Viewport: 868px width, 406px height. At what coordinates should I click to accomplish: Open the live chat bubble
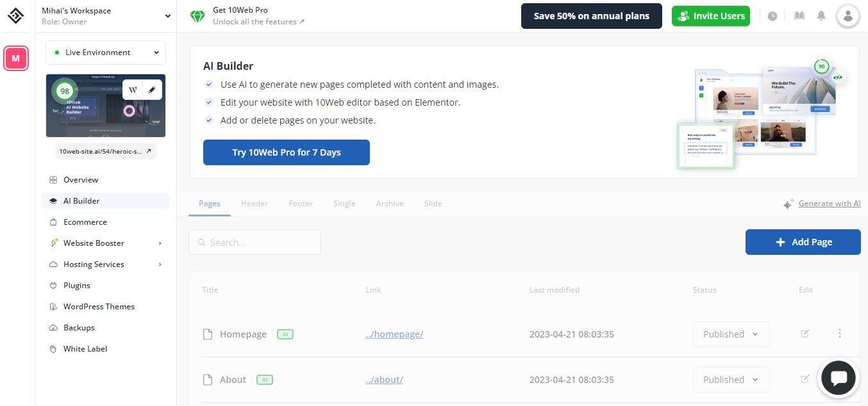[x=839, y=377]
